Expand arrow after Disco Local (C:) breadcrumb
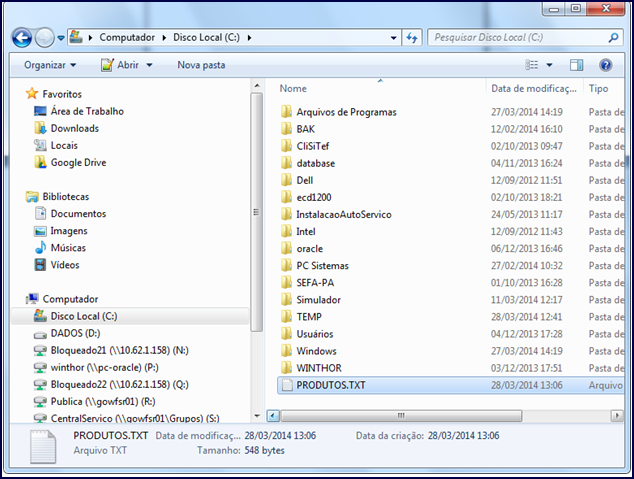The image size is (634, 479). [249, 38]
